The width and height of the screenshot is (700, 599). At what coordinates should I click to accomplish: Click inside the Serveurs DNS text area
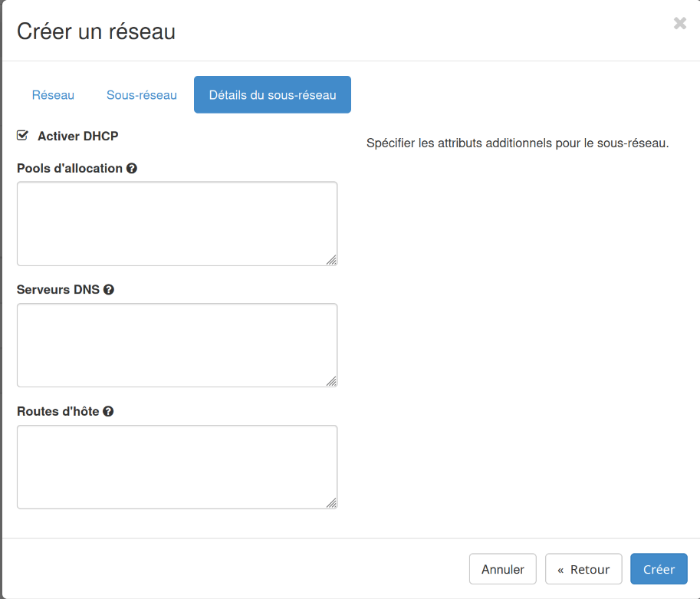(176, 344)
